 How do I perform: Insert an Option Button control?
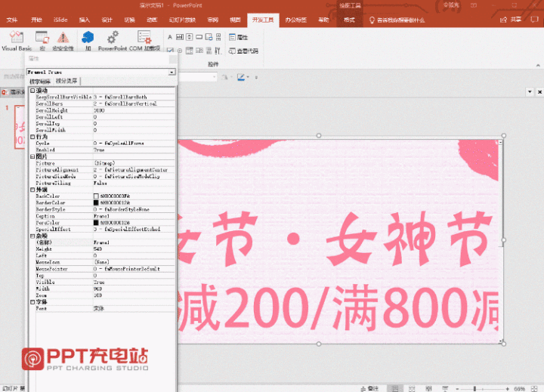180,51
